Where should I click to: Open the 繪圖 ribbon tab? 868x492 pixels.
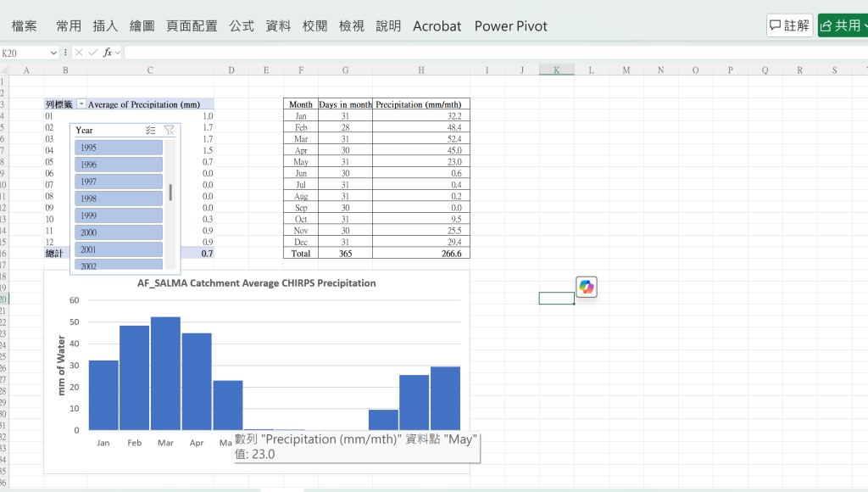coord(142,26)
